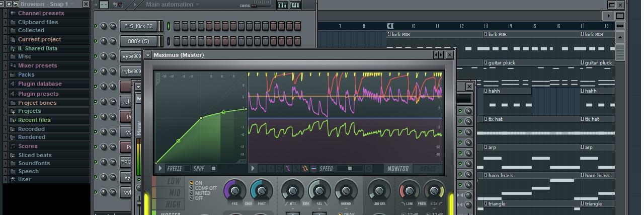Switch to the Bands view in Maximus

(427, 169)
